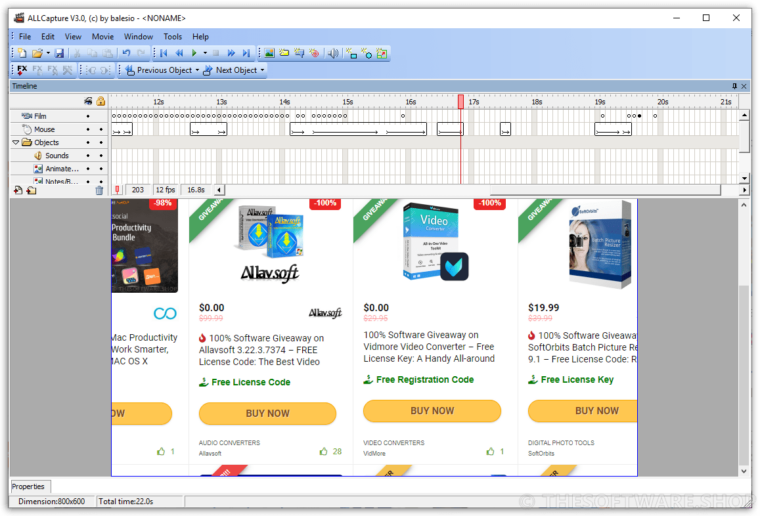Toggle the lock column header padlock icon

point(101,101)
